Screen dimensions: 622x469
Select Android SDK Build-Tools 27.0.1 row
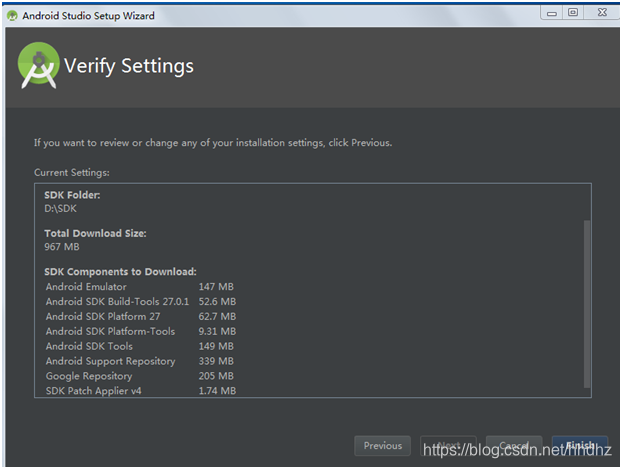click(x=140, y=302)
